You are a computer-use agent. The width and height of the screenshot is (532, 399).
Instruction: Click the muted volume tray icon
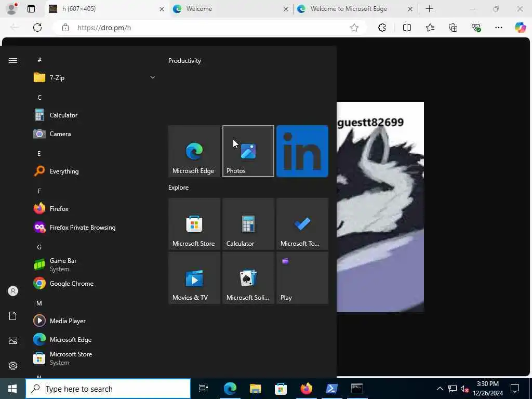464,389
